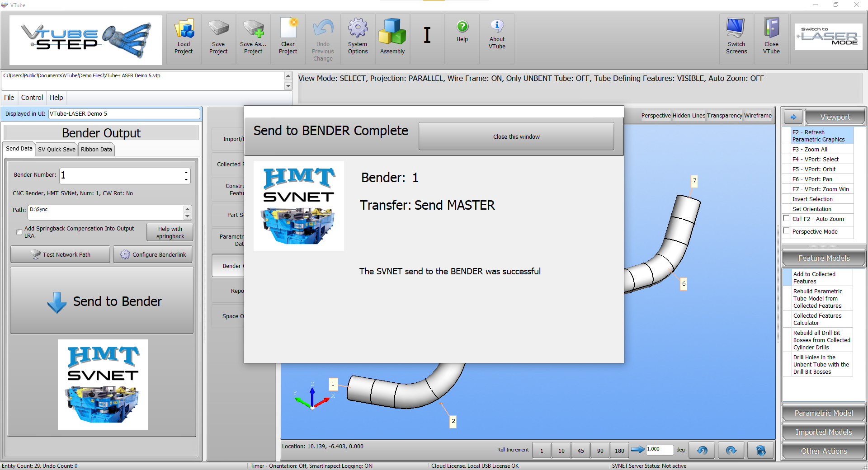Screen dimensions: 868x470
Task: Expand Imported Models section
Action: 824,432
